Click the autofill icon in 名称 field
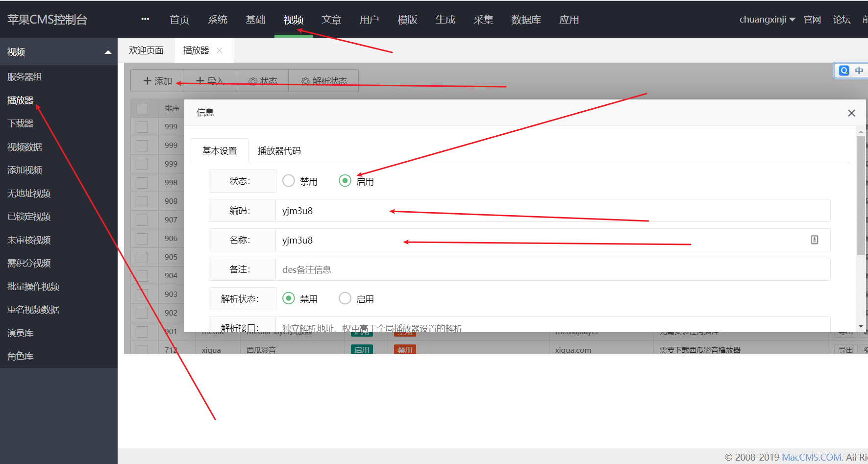 click(814, 240)
